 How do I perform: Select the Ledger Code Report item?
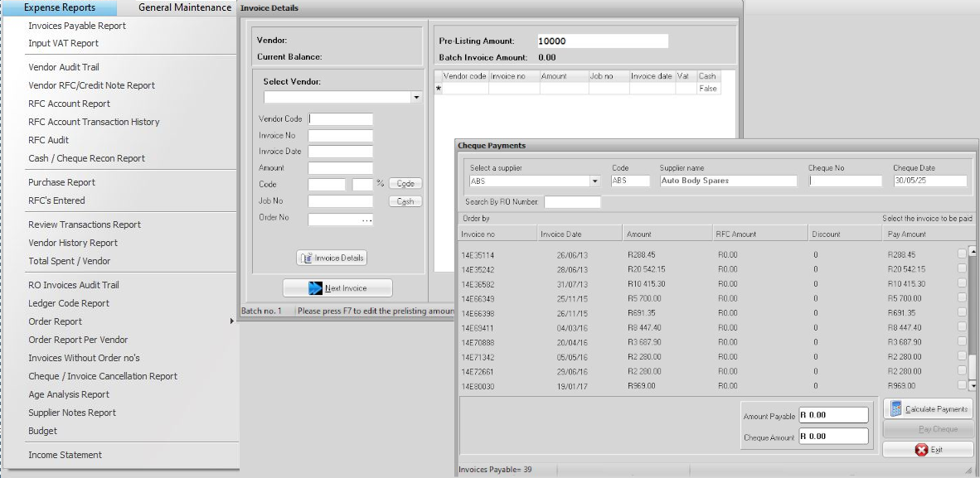69,303
